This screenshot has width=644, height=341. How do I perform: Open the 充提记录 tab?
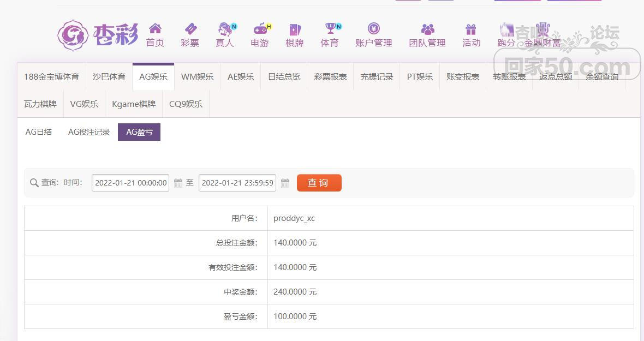pos(377,77)
